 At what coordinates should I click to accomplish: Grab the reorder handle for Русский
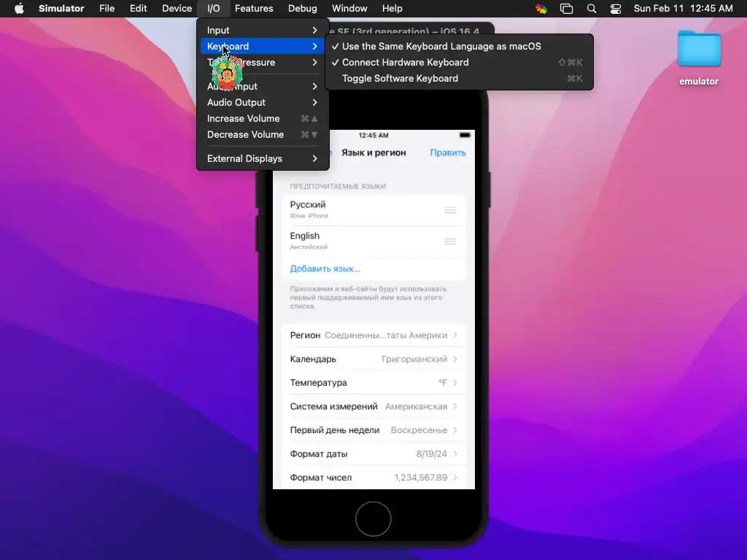(450, 210)
